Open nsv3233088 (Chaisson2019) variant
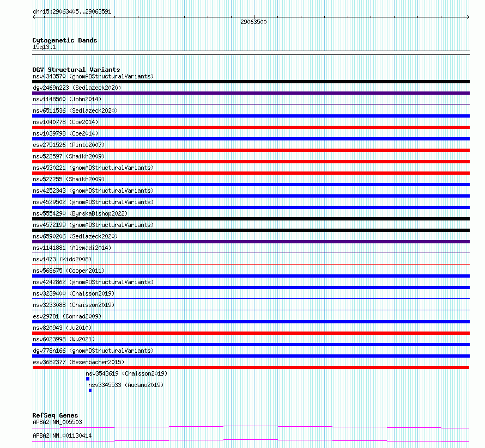The image size is (485, 448). (x=74, y=305)
